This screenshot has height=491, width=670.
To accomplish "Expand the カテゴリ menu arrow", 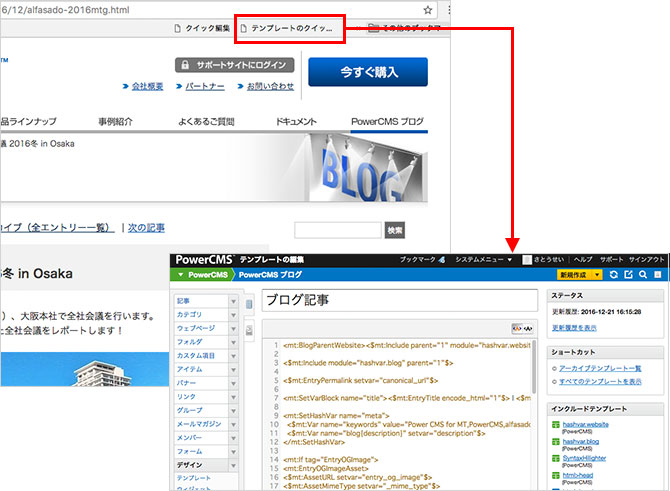I will click(x=233, y=315).
